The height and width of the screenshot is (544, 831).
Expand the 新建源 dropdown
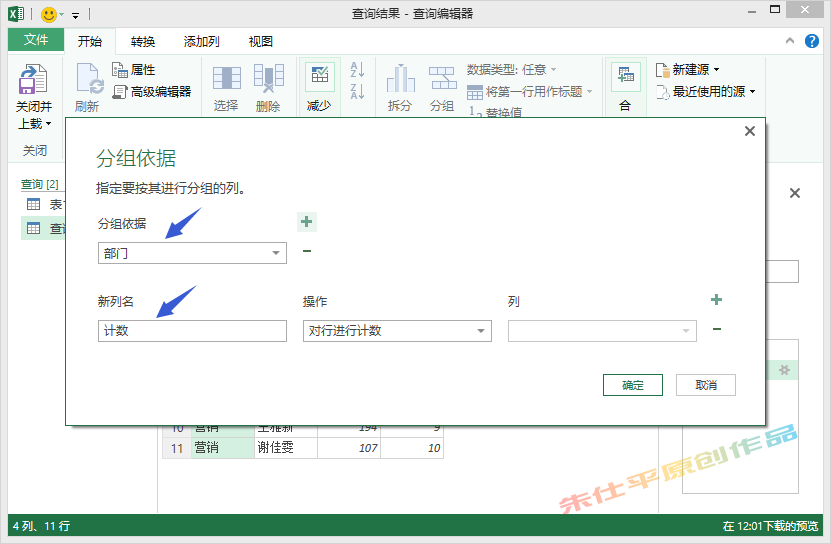(717, 69)
